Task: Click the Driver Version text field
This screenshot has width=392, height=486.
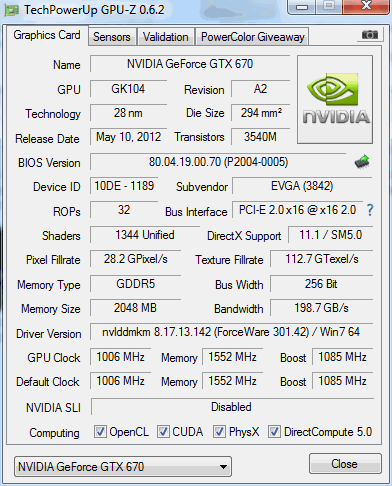Action: pos(231,332)
